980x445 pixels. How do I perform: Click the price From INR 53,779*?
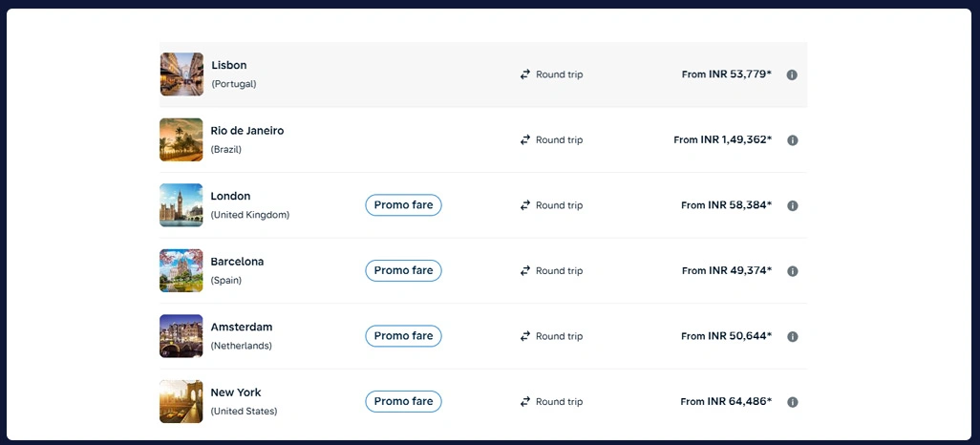(726, 74)
